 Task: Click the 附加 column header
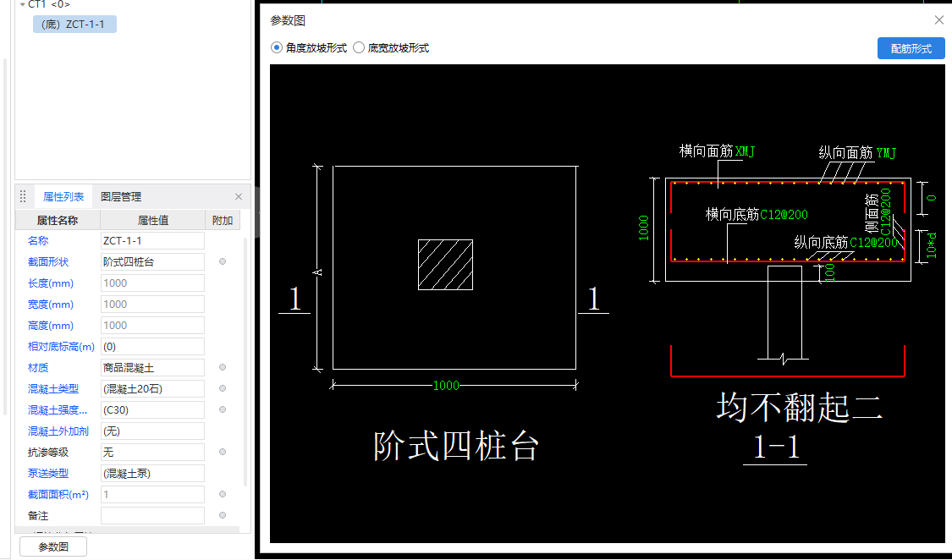223,220
